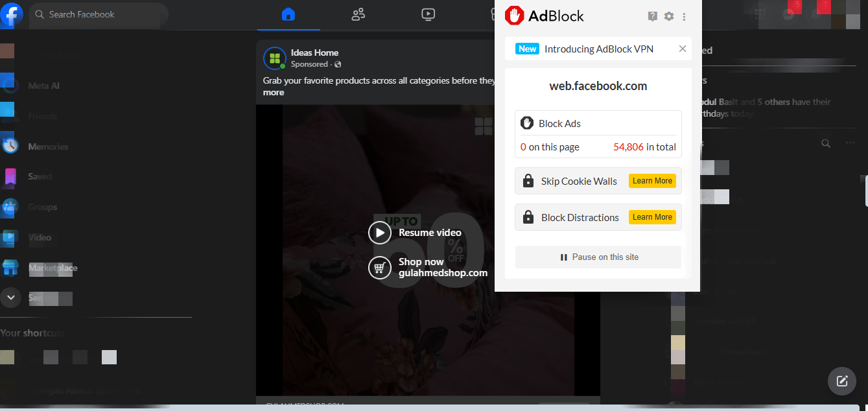This screenshot has height=411, width=868.
Task: Search contacts with the magnifier icon
Action: (x=826, y=143)
